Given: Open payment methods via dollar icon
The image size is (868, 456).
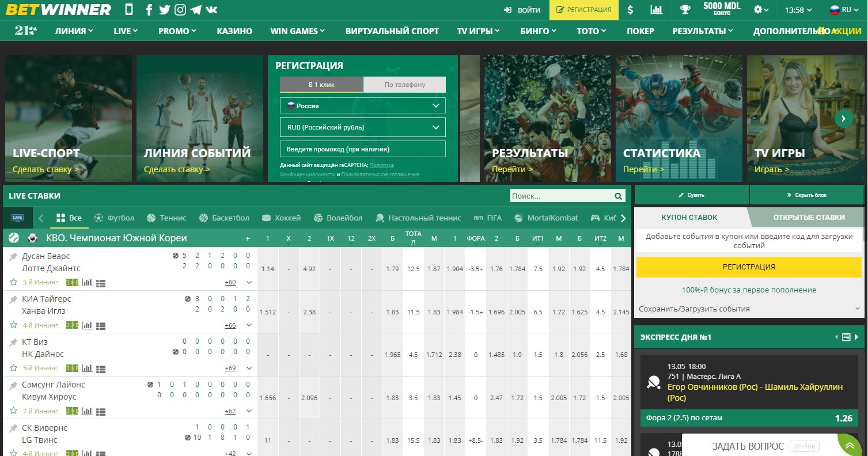Looking at the screenshot, I should coord(630,10).
